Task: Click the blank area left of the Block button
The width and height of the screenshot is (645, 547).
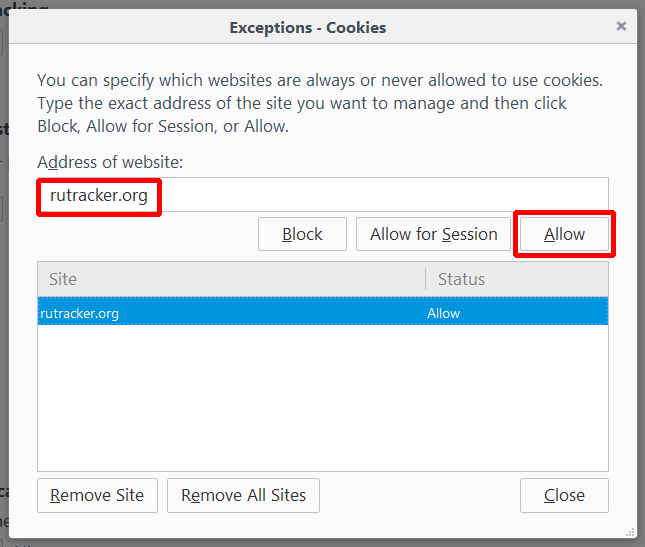Action: pos(145,234)
